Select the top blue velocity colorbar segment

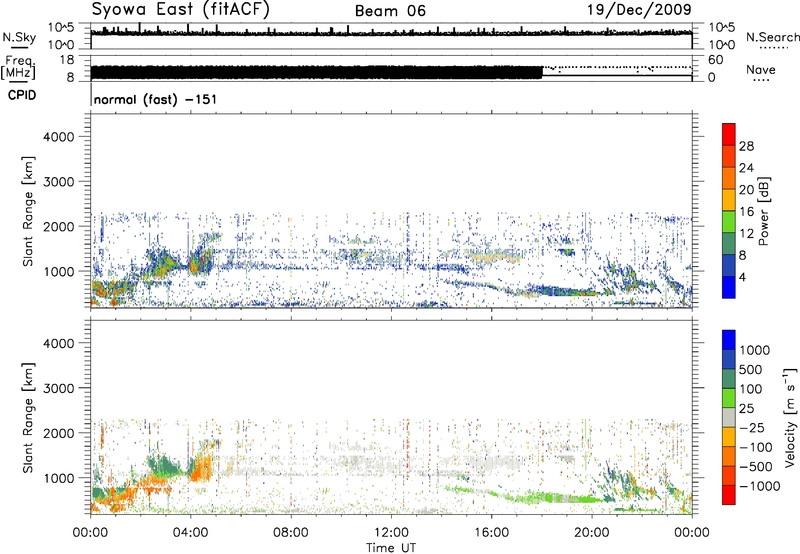pyautogui.click(x=729, y=340)
